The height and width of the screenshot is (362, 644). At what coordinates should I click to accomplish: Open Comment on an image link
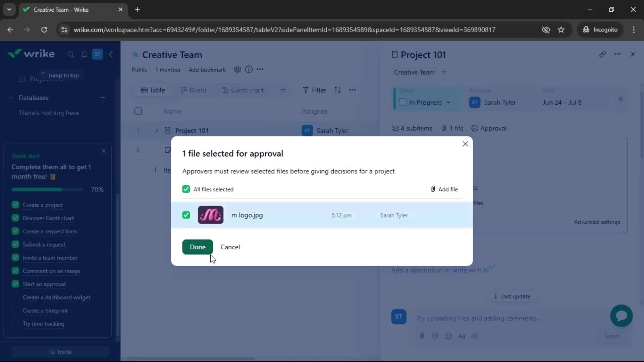pos(51,271)
